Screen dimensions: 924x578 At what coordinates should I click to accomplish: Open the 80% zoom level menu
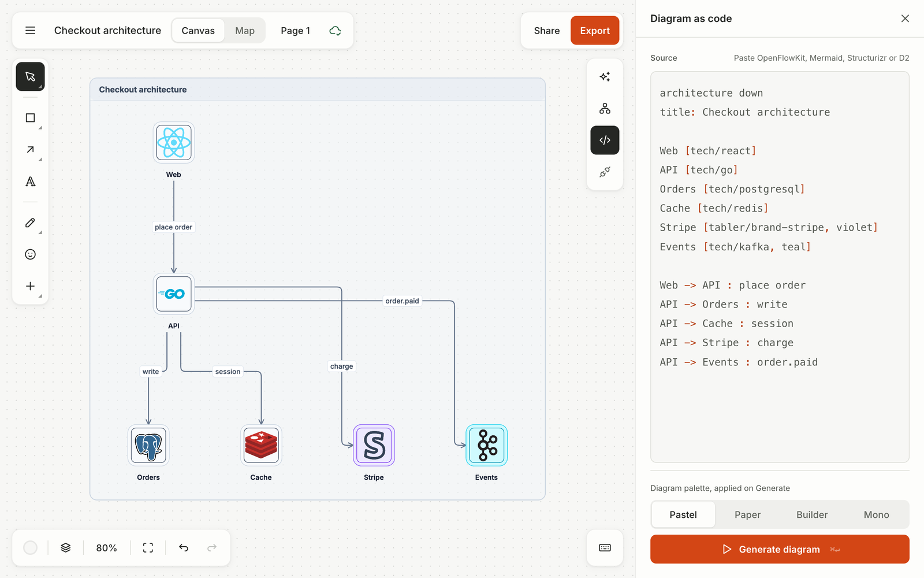[x=106, y=548]
